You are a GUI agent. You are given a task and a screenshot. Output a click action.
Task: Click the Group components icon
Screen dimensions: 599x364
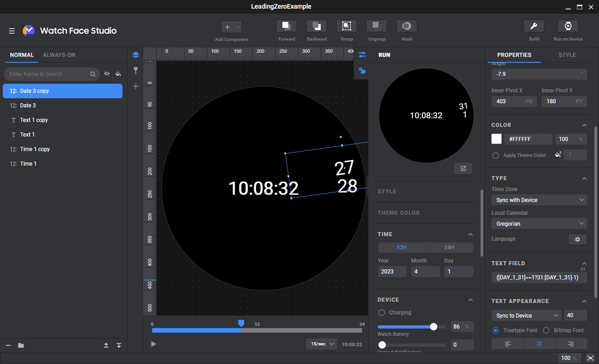[347, 26]
